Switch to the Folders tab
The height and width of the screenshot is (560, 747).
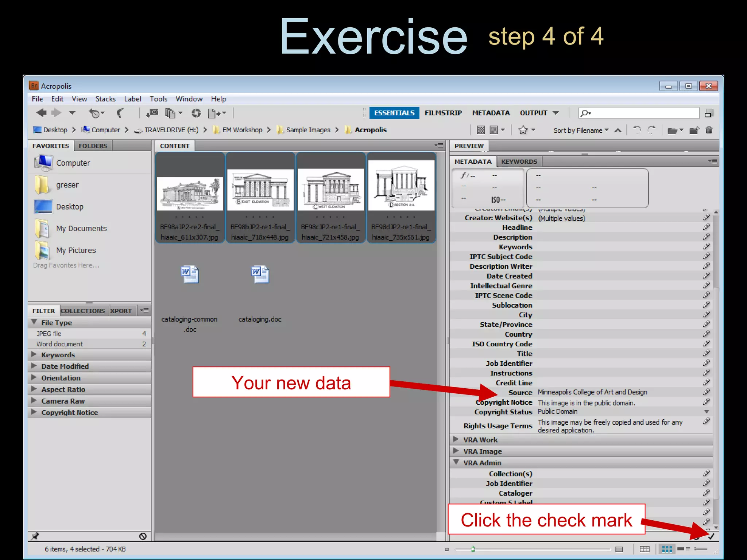pos(93,146)
